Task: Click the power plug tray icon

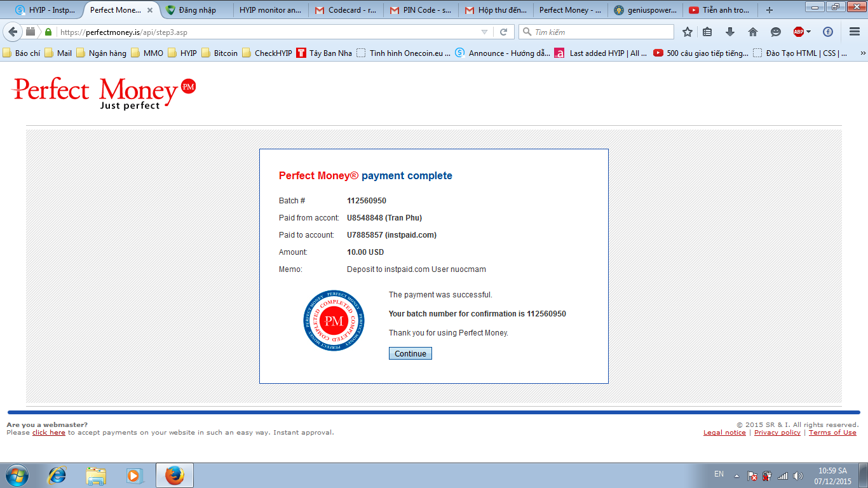Action: (768, 475)
